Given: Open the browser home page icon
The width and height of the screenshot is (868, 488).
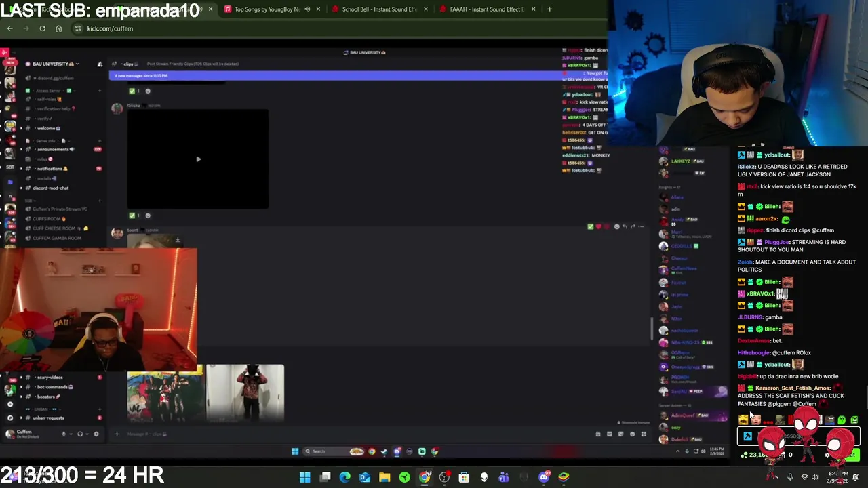Looking at the screenshot, I should 58,28.
